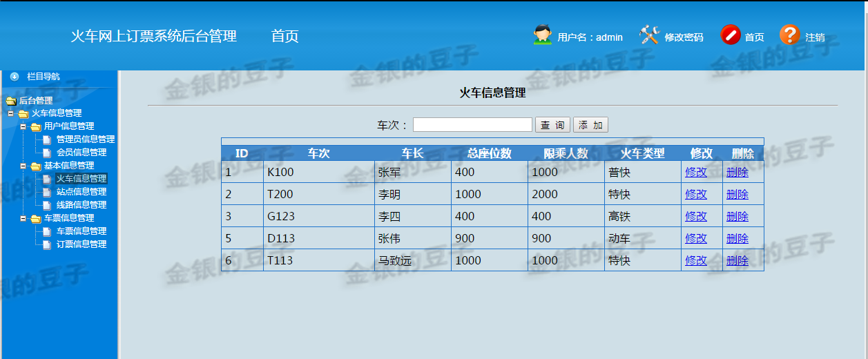This screenshot has height=359, width=868.
Task: Click 修改 for train T113
Action: tap(696, 261)
